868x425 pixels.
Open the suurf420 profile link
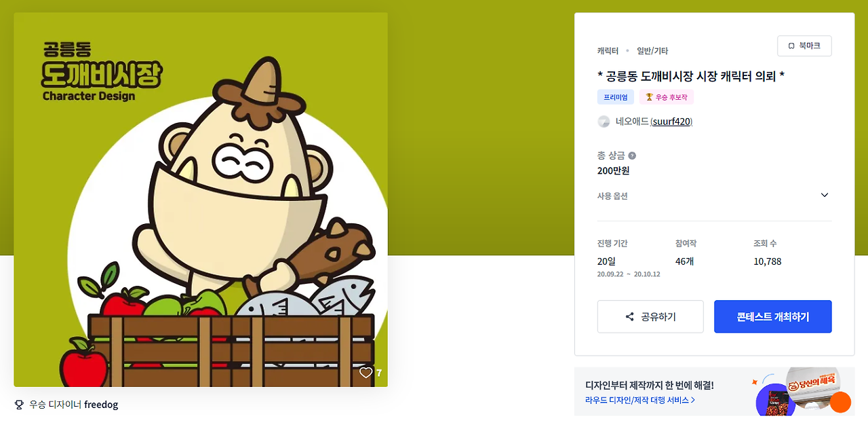click(x=671, y=122)
